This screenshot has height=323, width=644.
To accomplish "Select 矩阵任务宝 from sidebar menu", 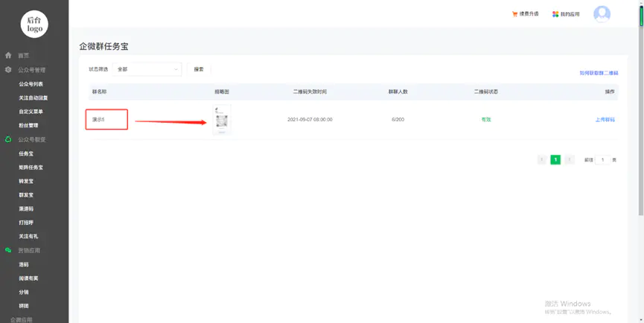I will click(x=31, y=167).
